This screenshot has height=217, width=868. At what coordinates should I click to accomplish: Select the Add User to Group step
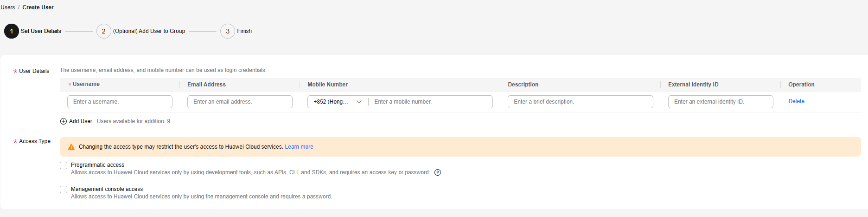pyautogui.click(x=149, y=31)
